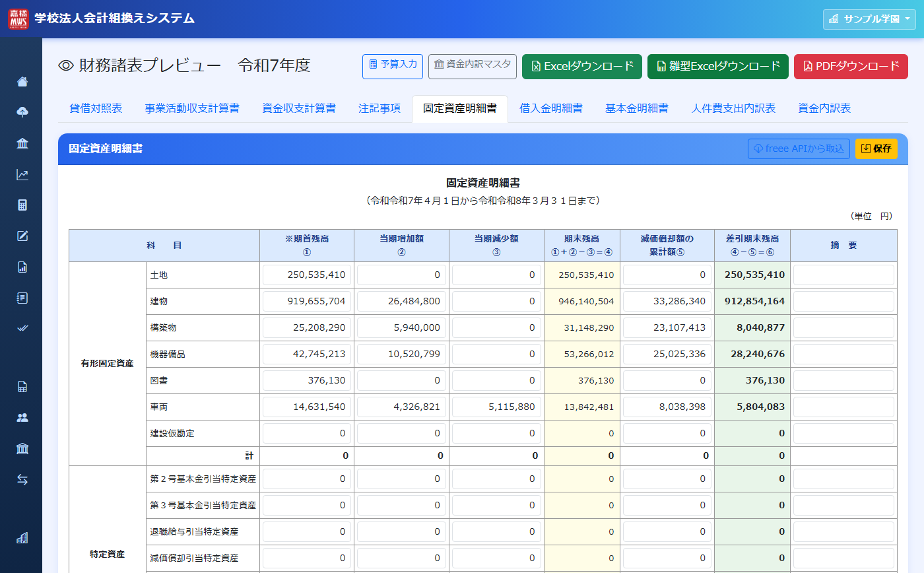Edit the 車両 increase field 4,326,821
Screen dimensions: 924x573
(x=401, y=407)
